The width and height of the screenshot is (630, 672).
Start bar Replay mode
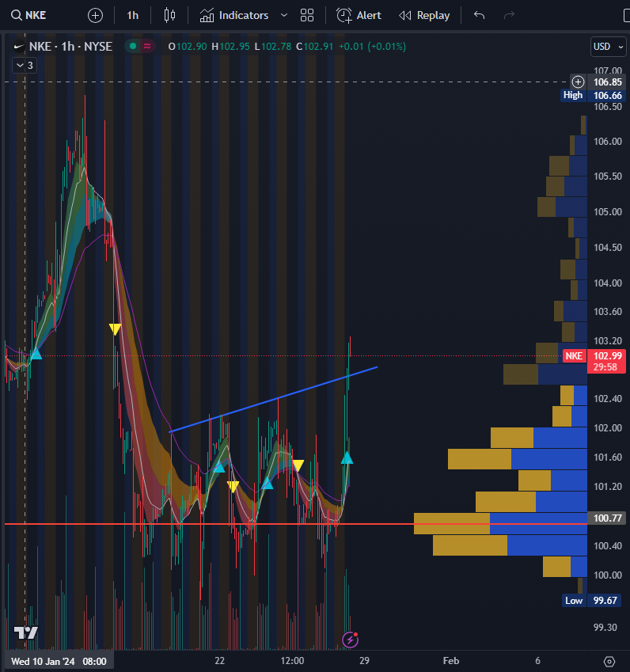coord(424,15)
